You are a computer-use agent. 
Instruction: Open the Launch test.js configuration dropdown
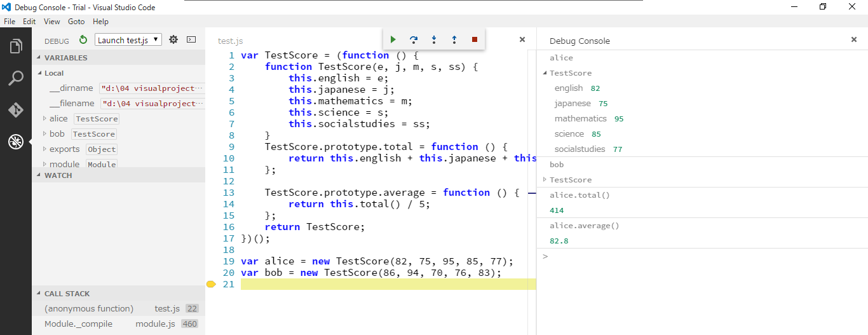(128, 40)
